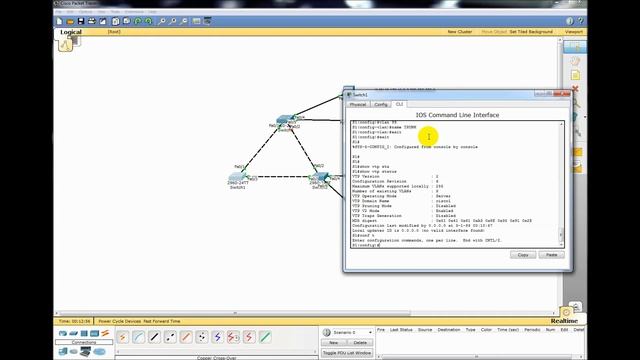Select the End Devices category

[x=63, y=351]
